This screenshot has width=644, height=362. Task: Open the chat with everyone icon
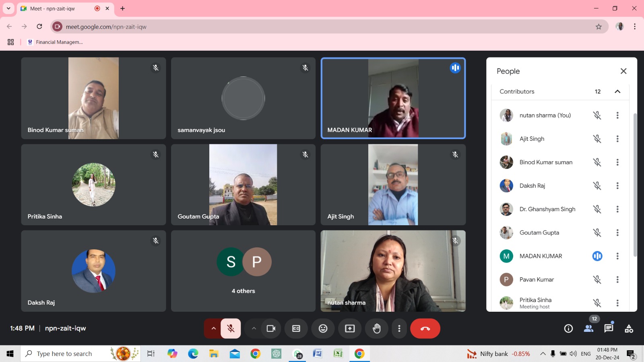609,329
